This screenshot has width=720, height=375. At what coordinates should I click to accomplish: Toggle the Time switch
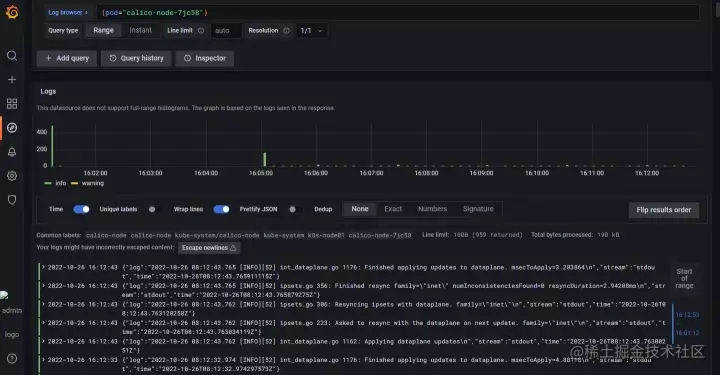(x=81, y=209)
